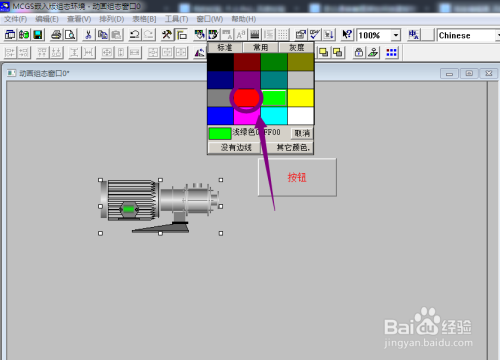The height and width of the screenshot is (360, 500).
Task: Click the download project icon with down arrow
Action: tap(329, 35)
